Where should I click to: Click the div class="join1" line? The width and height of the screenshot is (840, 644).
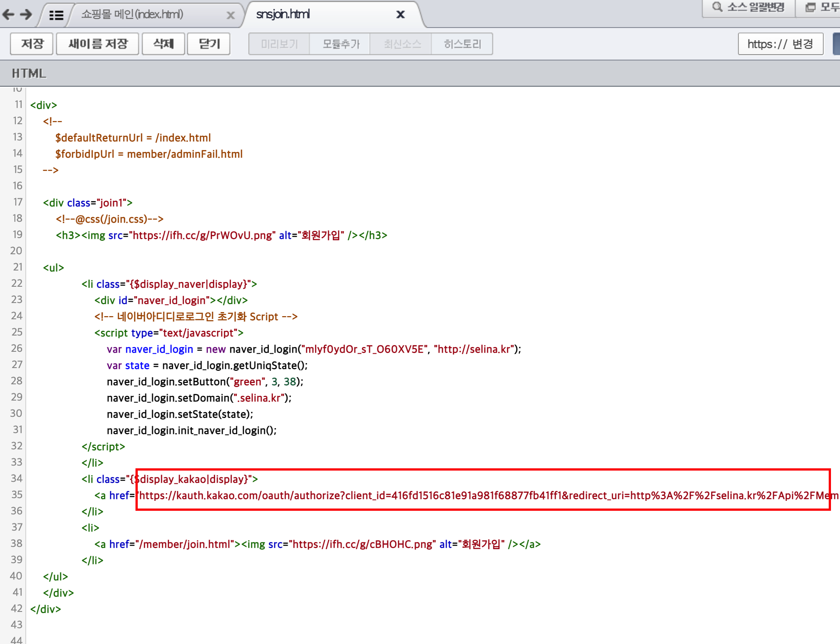pyautogui.click(x=88, y=203)
